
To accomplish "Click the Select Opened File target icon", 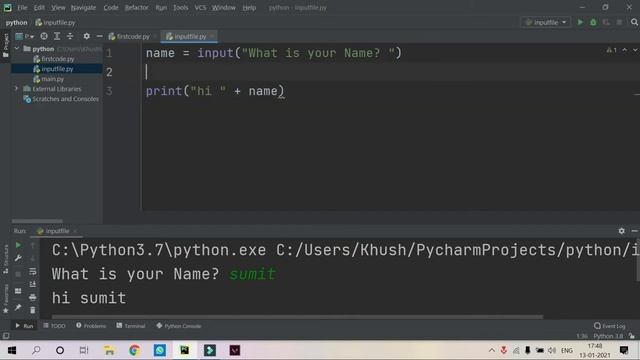I will click(44, 36).
